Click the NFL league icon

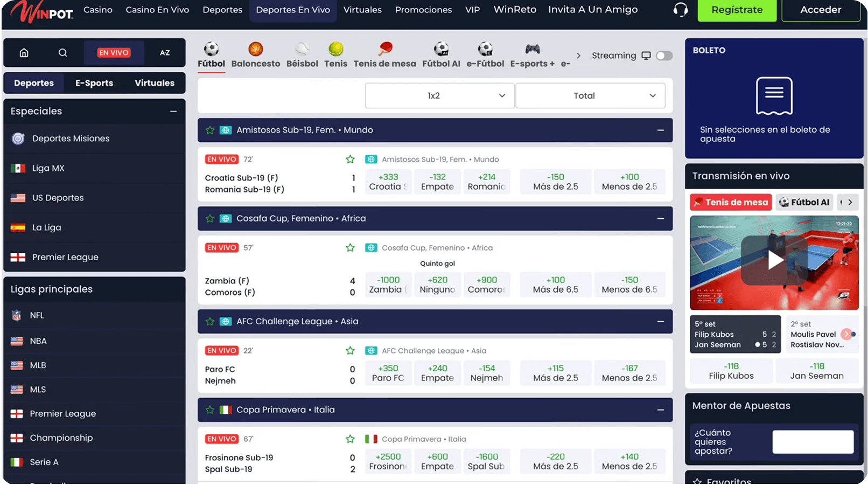[17, 315]
